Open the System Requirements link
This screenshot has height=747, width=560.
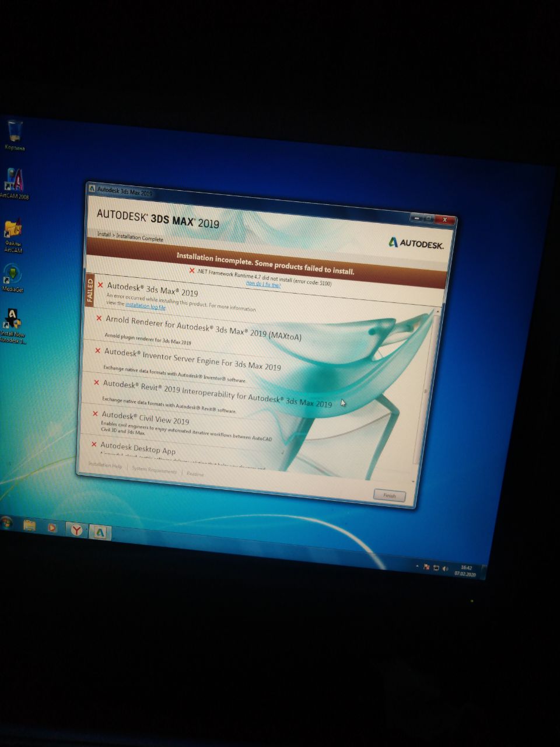coord(154,470)
